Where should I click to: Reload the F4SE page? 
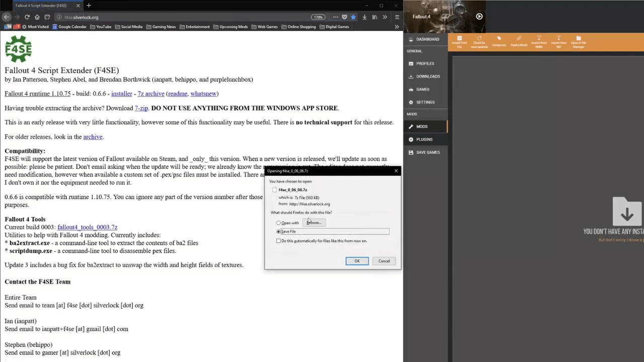tap(27, 17)
